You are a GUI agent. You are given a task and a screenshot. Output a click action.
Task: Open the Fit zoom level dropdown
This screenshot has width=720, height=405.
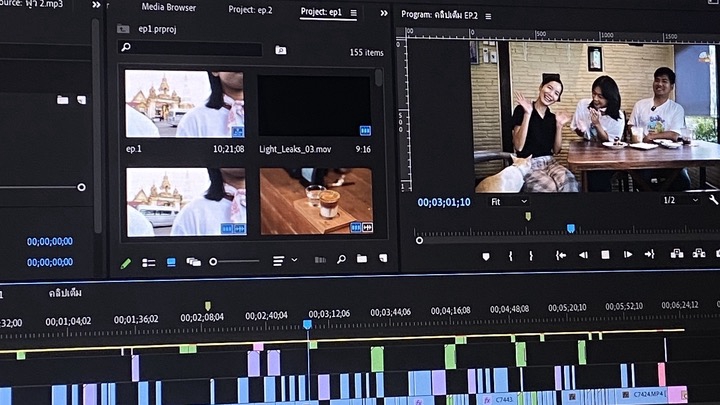(x=508, y=201)
